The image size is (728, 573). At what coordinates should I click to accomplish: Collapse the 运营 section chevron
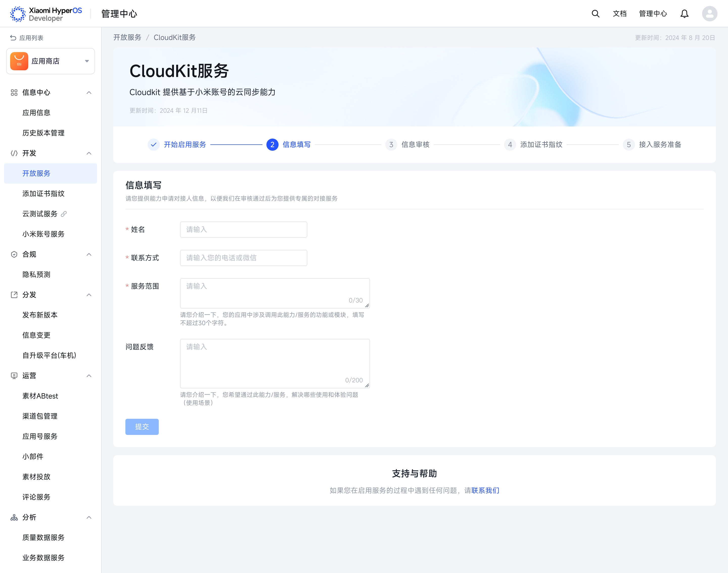89,376
